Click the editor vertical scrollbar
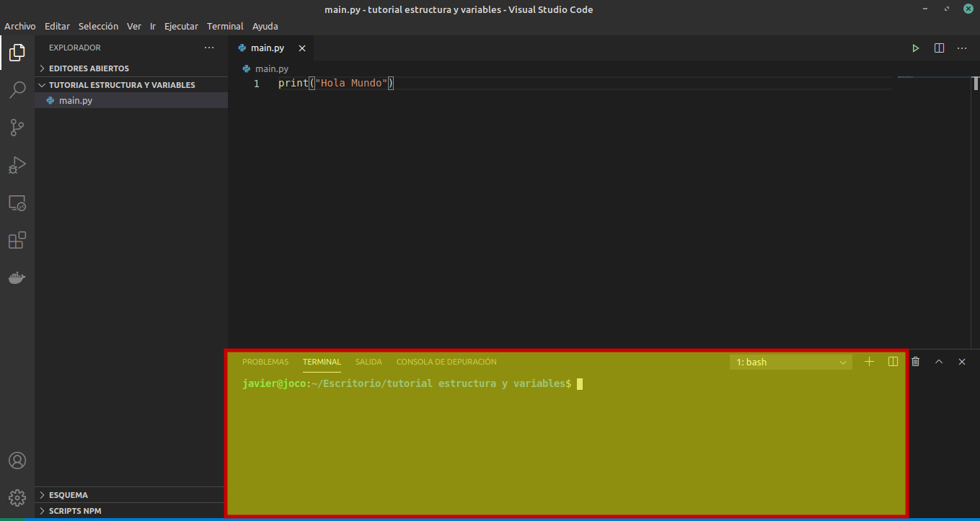Screen dimensions: 980x521 (974, 83)
